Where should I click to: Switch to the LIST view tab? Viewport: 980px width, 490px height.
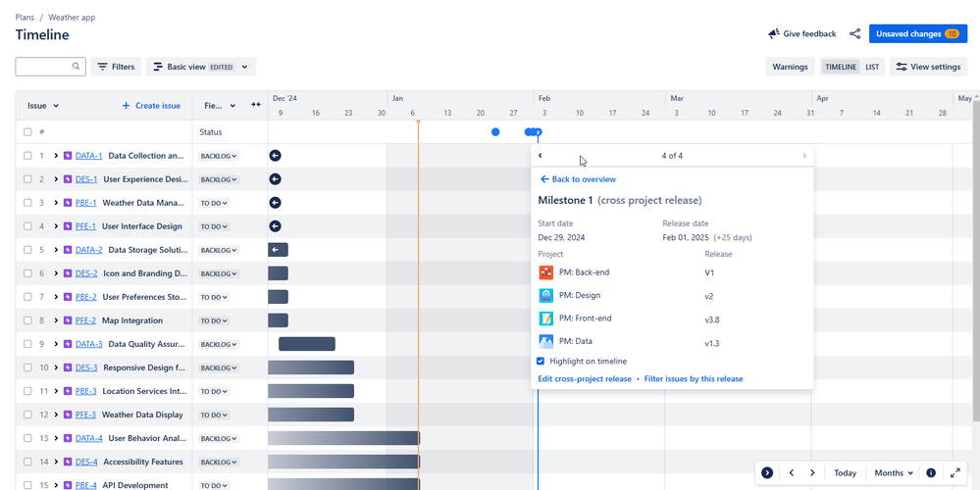pos(872,67)
